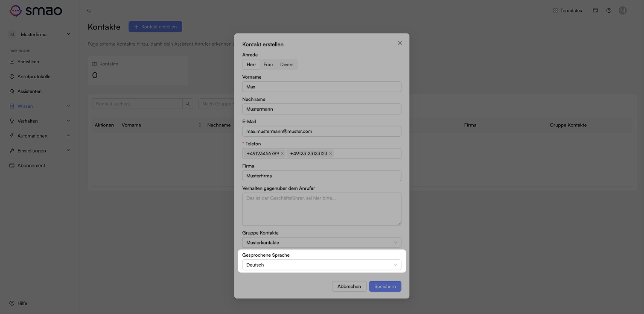Click the Statistiken chart icon
This screenshot has width=644, height=314.
pos(12,62)
